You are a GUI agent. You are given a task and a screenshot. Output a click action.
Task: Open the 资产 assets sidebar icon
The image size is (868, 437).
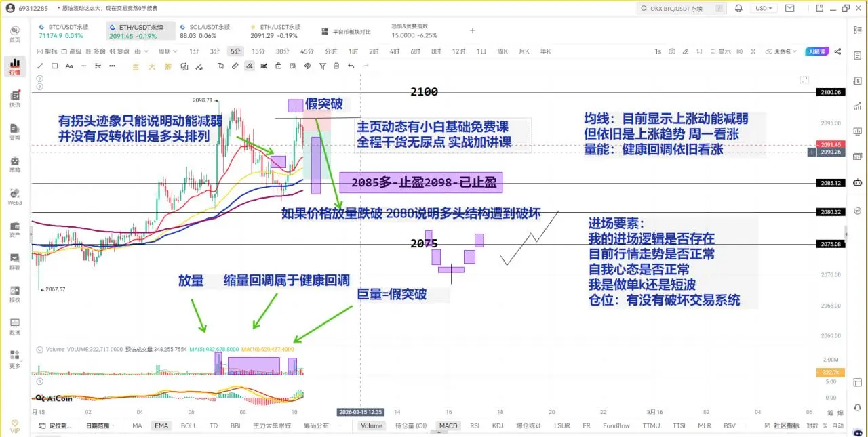(x=14, y=229)
